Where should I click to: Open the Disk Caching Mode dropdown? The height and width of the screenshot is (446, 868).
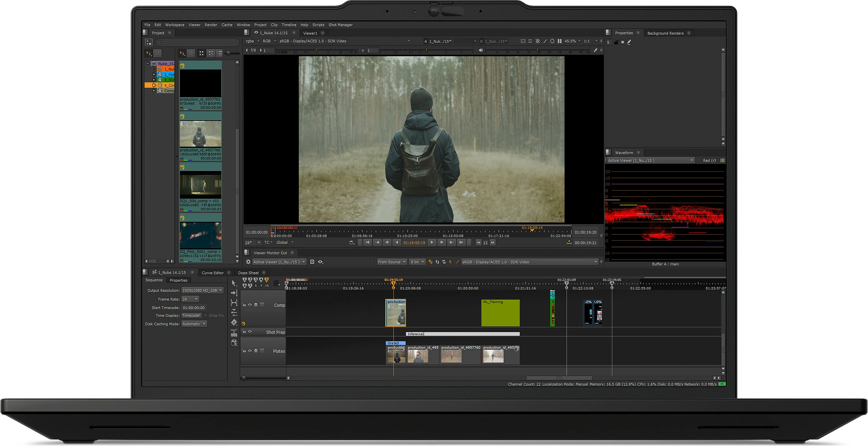coord(194,324)
